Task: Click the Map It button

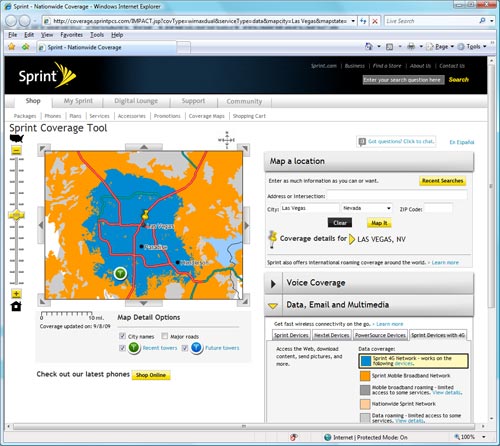Action: click(379, 223)
